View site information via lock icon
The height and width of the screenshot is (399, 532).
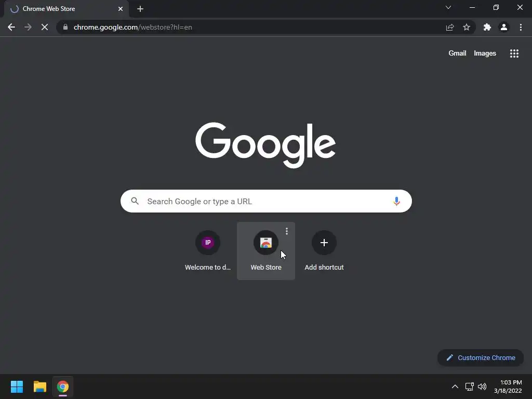click(x=65, y=27)
